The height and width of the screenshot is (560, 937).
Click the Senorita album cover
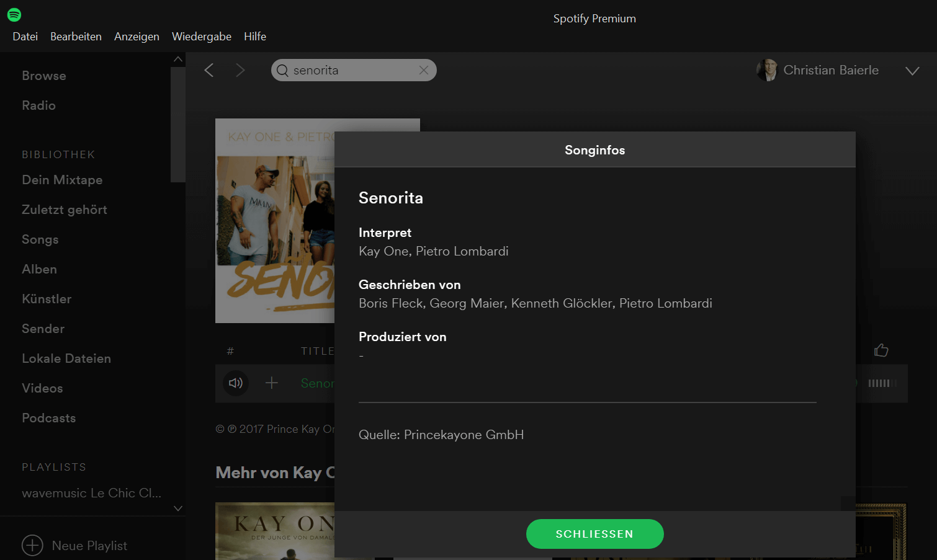[275, 221]
